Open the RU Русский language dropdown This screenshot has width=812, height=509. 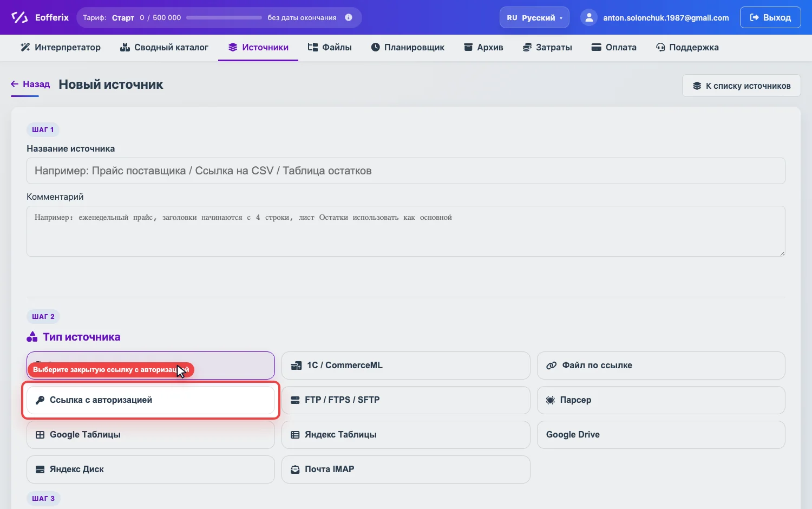click(x=534, y=17)
